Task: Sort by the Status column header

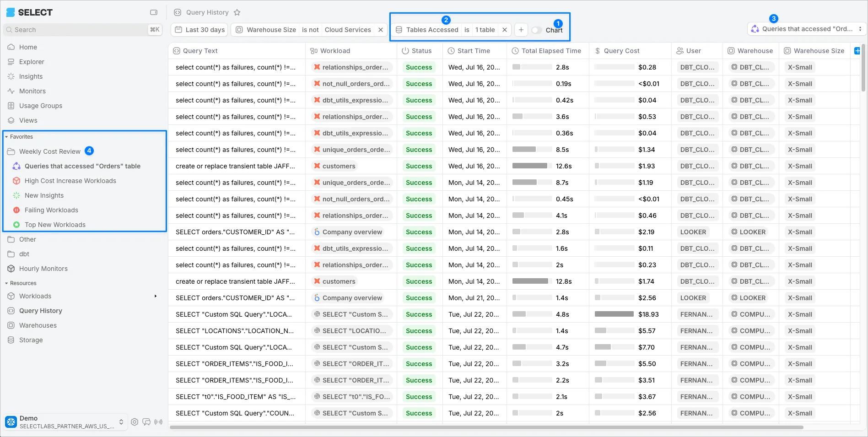Action: 420,51
